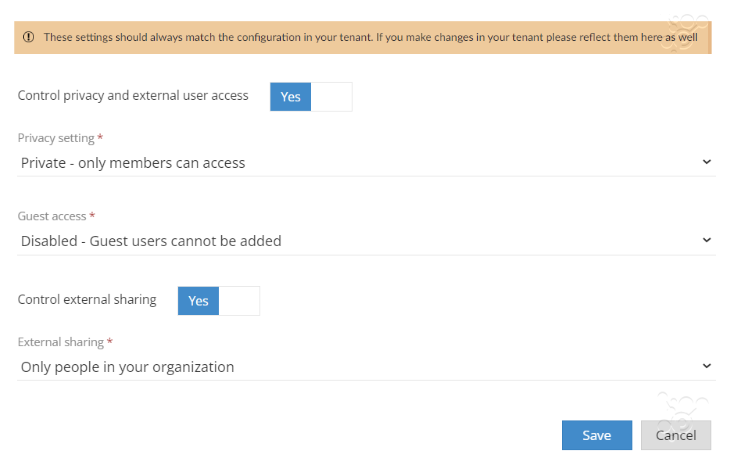Click the warning icon in the orange banner
This screenshot has width=730, height=467.
pyautogui.click(x=29, y=37)
